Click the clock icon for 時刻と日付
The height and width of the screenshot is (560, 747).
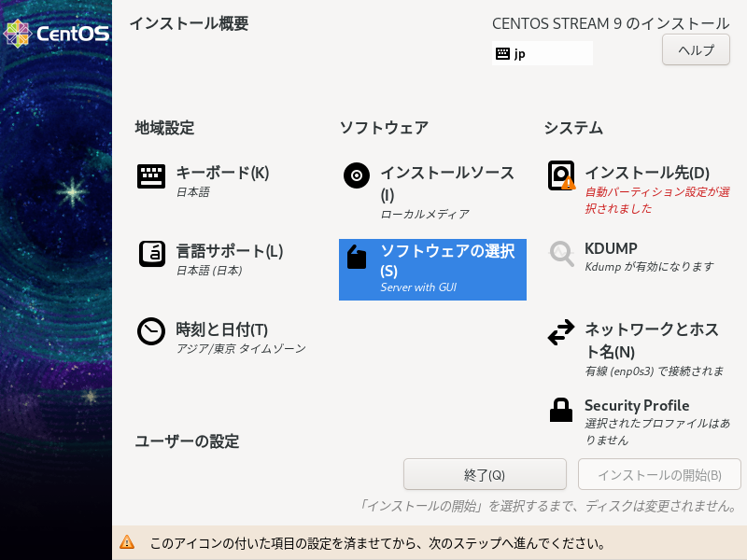point(151,331)
